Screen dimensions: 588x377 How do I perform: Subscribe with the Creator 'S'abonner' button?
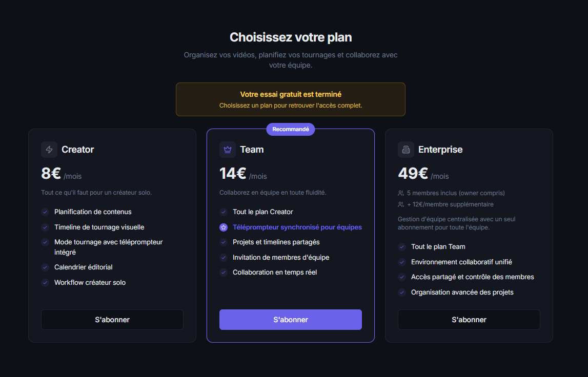tap(112, 319)
